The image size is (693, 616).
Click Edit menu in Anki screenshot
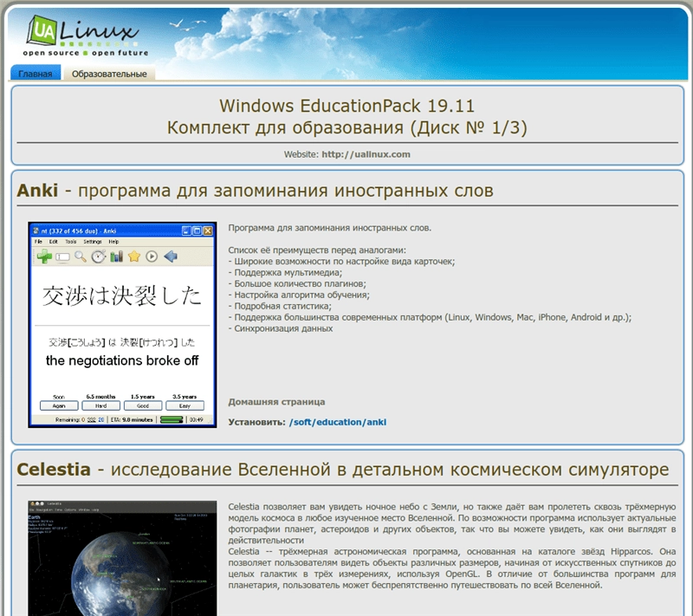tap(54, 242)
